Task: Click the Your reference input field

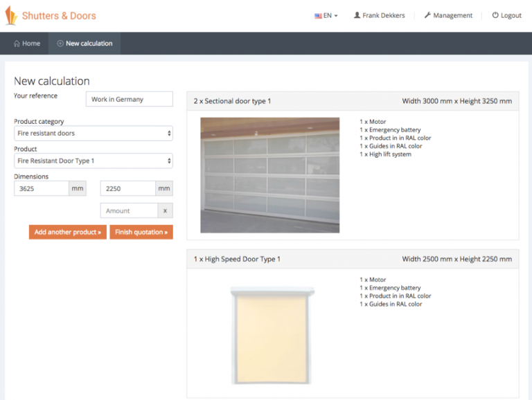Action: (130, 99)
